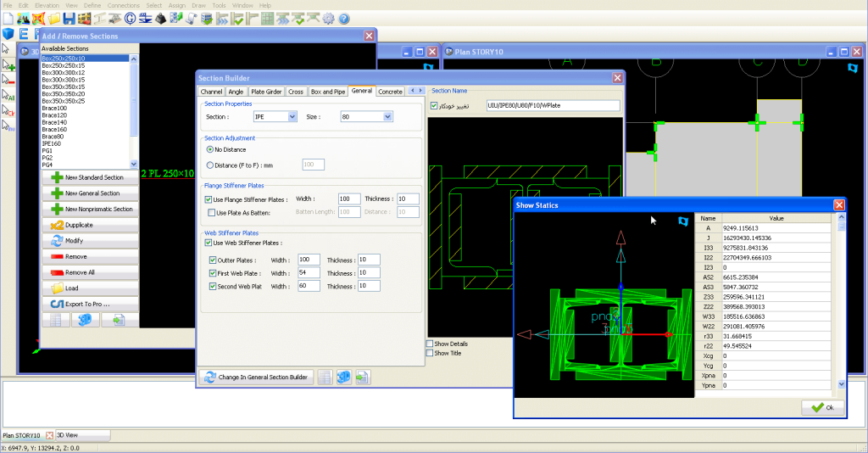The width and height of the screenshot is (868, 453).
Task: Toggle the Use Web Stiffener Plates checkbox
Action: point(209,243)
